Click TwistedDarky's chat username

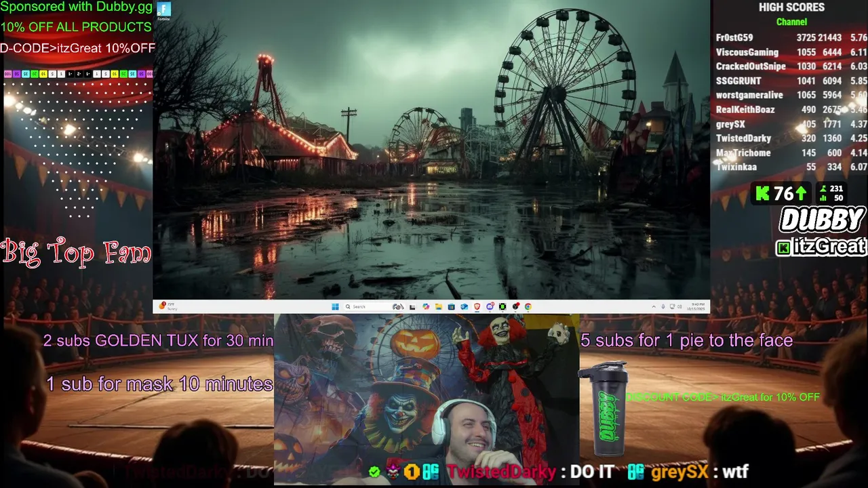[x=500, y=472]
